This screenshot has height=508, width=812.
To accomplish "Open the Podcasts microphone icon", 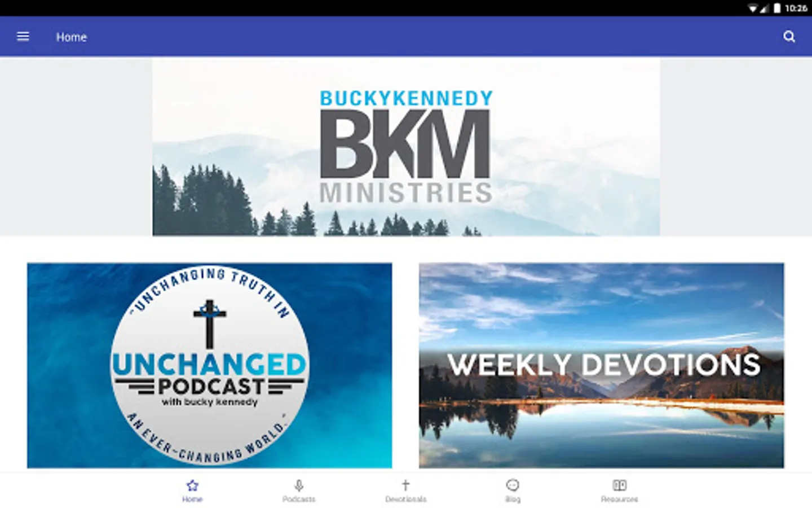I will point(299,485).
